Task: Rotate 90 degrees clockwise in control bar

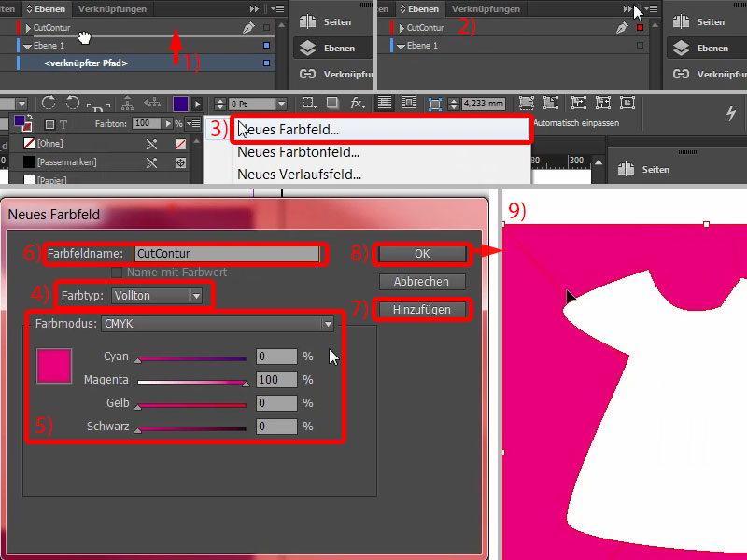Action: (x=49, y=103)
